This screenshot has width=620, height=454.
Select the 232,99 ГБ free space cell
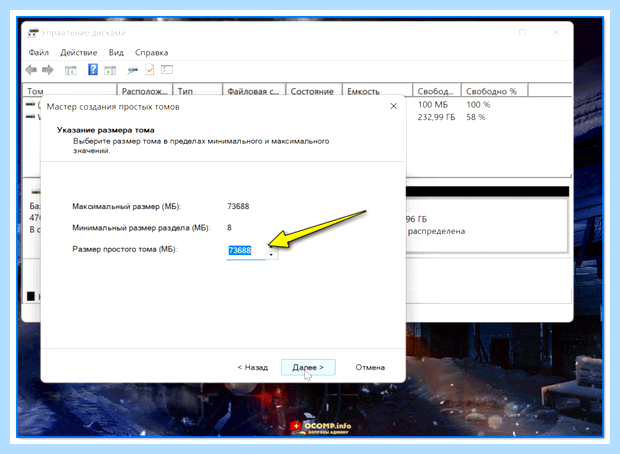437,117
